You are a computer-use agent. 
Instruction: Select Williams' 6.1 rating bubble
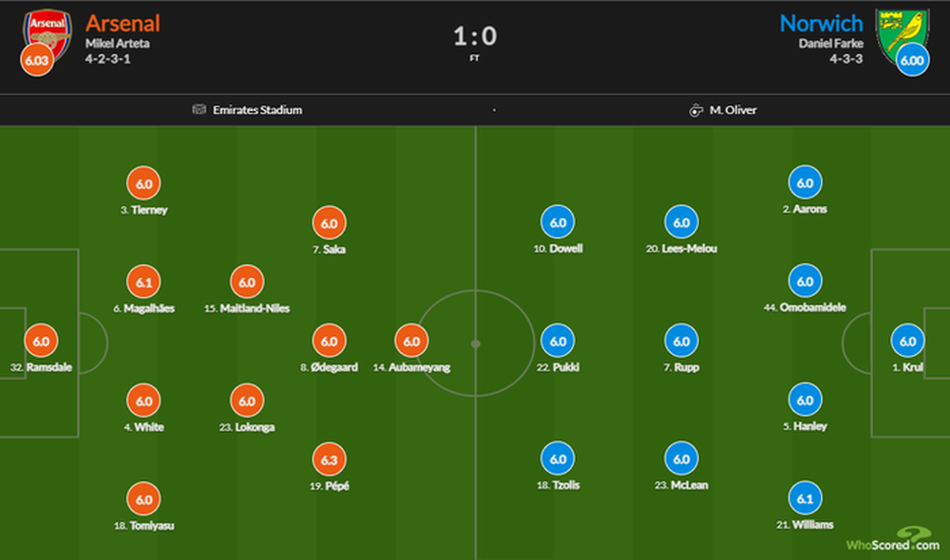805,498
